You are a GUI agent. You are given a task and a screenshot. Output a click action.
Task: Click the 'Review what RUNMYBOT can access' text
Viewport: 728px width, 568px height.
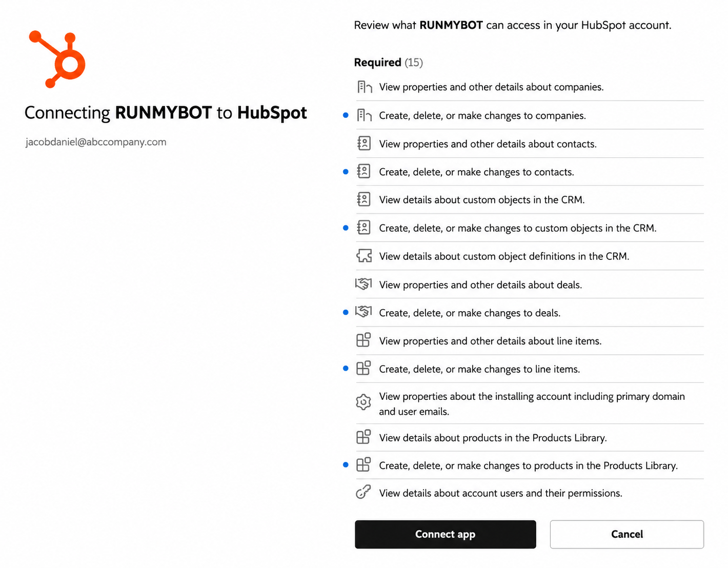513,25
